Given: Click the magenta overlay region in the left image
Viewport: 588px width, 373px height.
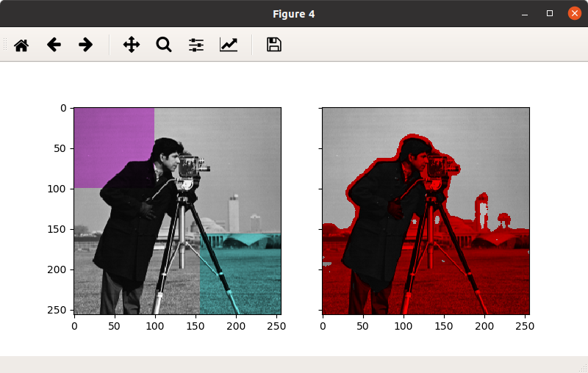Looking at the screenshot, I should 114,148.
